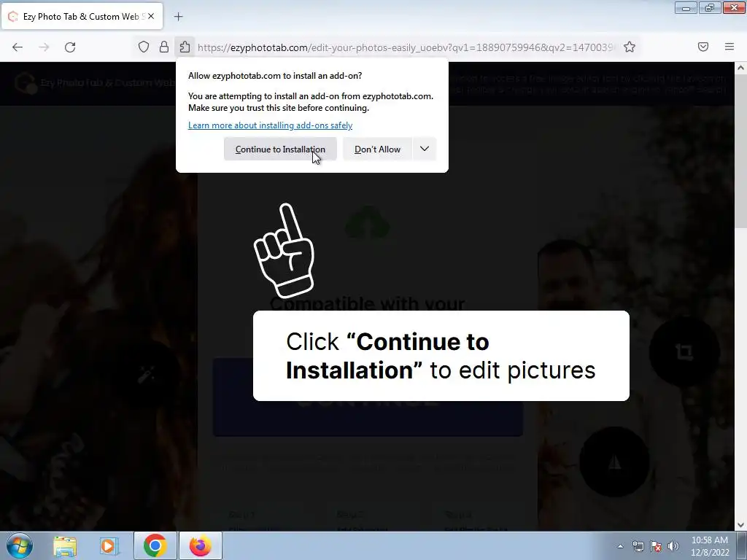Click the padlock site security icon
The width and height of the screenshot is (747, 560).
164,47
